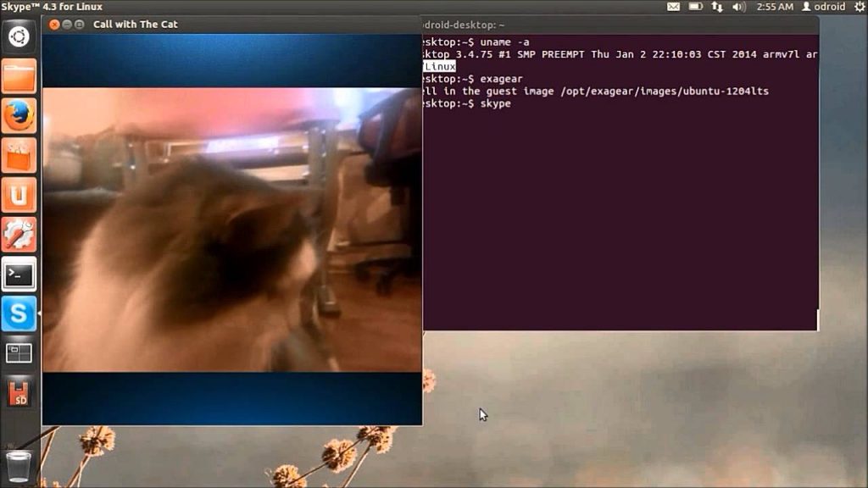Switch to the Terminal launcher icon
This screenshot has width=868, height=488.
click(x=19, y=274)
